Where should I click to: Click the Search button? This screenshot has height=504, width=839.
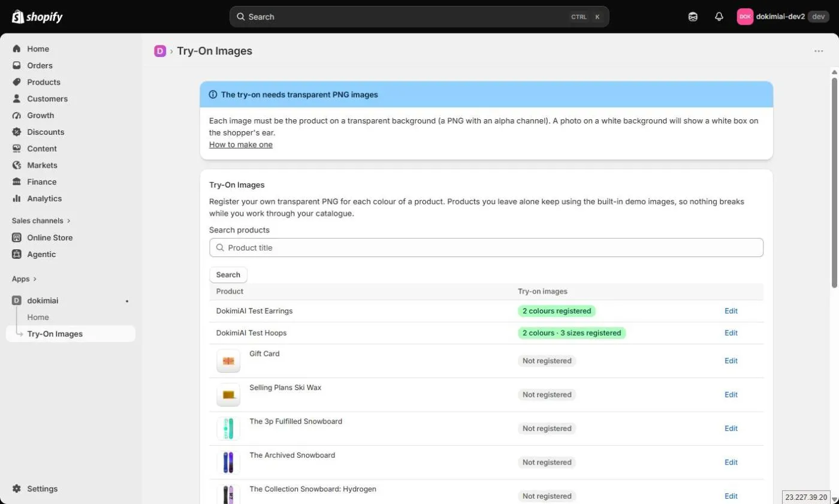228,274
